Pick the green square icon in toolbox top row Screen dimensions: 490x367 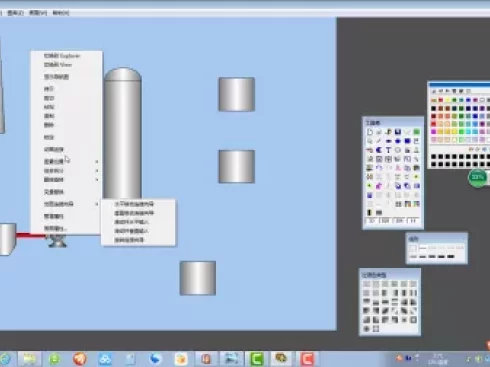(416, 132)
